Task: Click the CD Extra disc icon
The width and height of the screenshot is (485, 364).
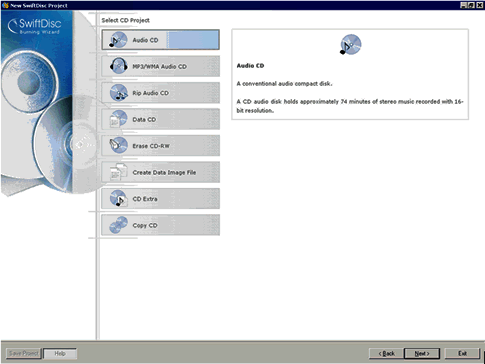Action: [119, 198]
